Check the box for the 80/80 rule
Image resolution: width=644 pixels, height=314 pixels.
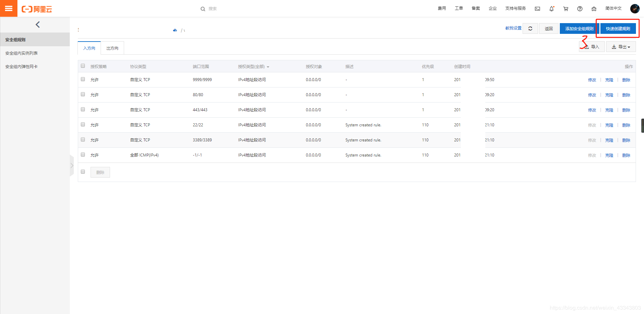click(x=83, y=95)
